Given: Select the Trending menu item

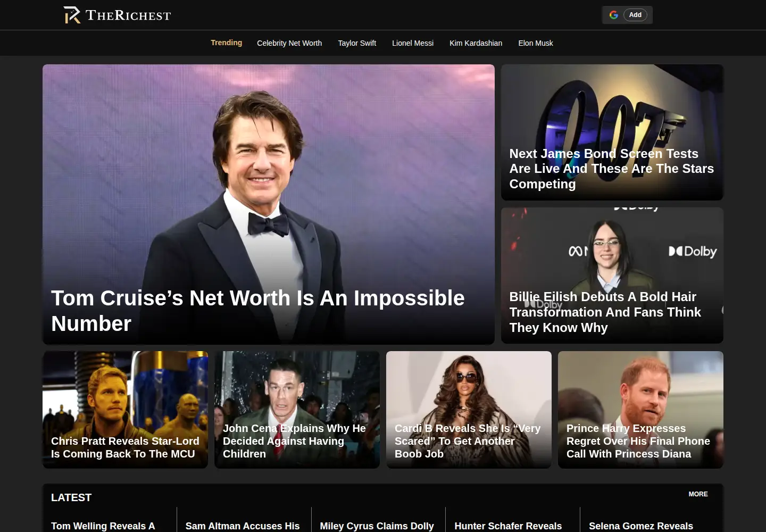Looking at the screenshot, I should pos(226,43).
